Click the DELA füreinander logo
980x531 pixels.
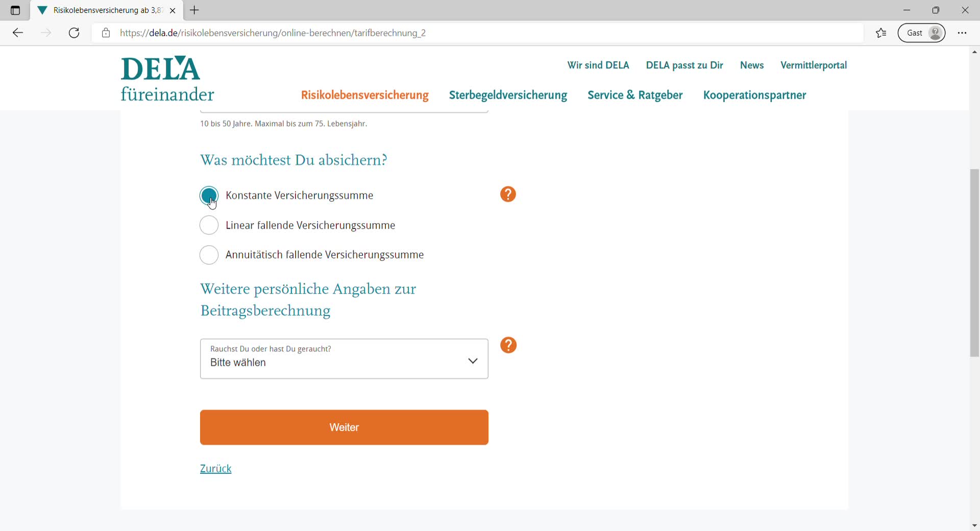[x=167, y=79]
